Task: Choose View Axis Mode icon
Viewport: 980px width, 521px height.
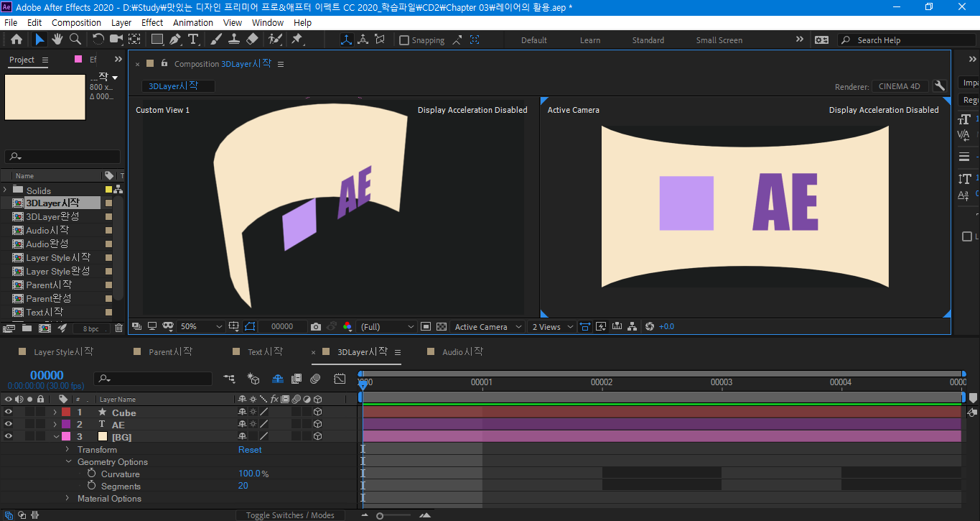Action: coord(380,40)
